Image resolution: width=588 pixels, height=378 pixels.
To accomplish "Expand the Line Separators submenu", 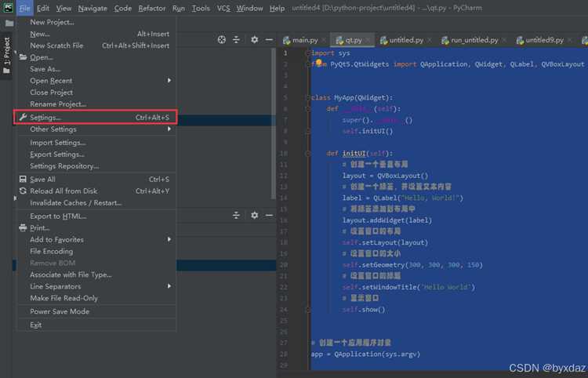I will (x=96, y=286).
